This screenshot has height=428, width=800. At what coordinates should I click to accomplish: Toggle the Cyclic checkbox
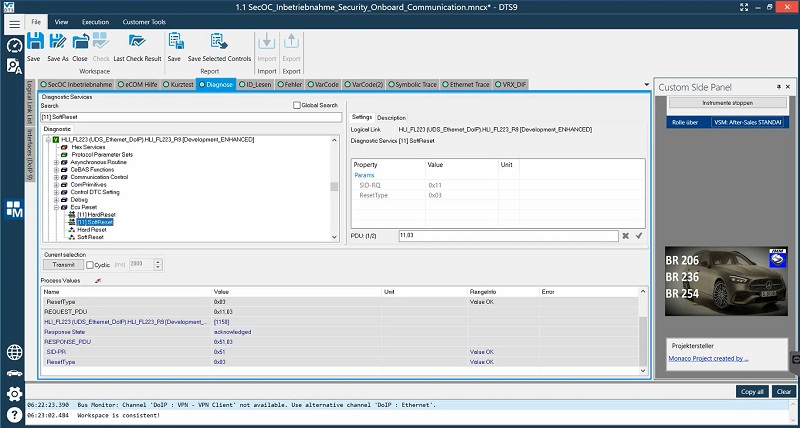point(90,264)
